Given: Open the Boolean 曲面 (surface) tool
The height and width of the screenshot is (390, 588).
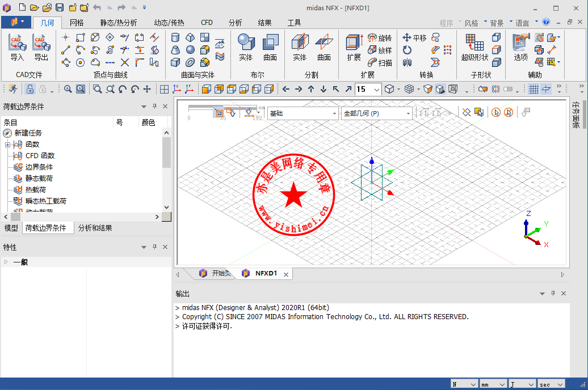Looking at the screenshot, I should [270, 47].
